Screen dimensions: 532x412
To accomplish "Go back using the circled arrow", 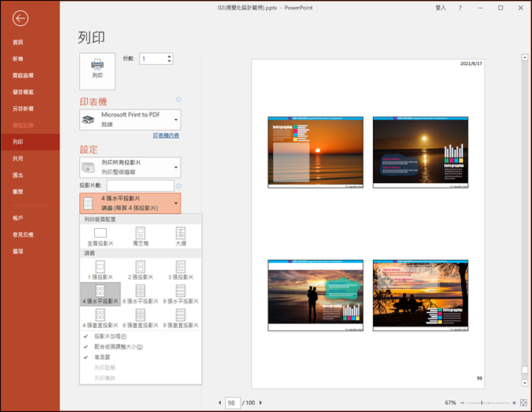I will 20,18.
